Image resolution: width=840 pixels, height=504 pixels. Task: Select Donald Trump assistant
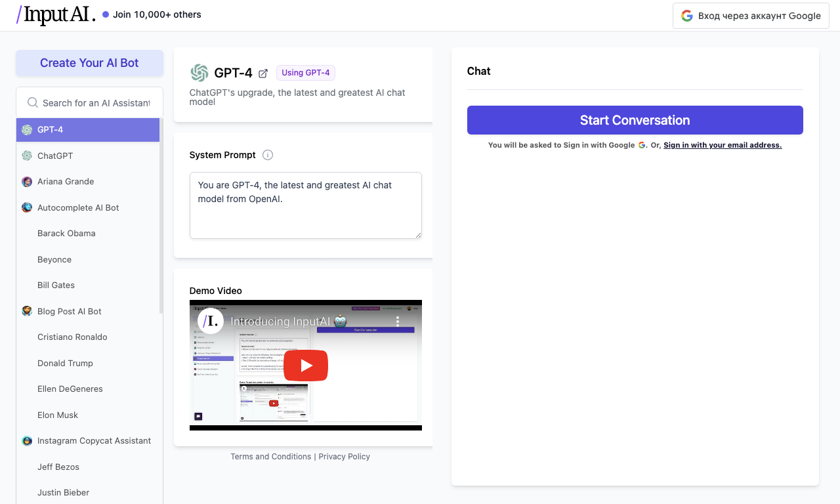tap(88, 364)
